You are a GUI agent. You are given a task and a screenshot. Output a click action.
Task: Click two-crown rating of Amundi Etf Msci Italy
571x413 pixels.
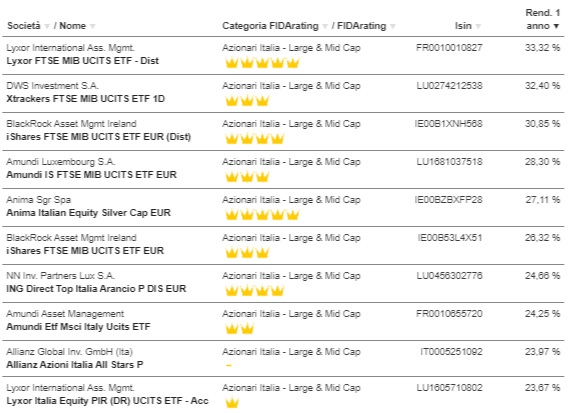point(239,329)
